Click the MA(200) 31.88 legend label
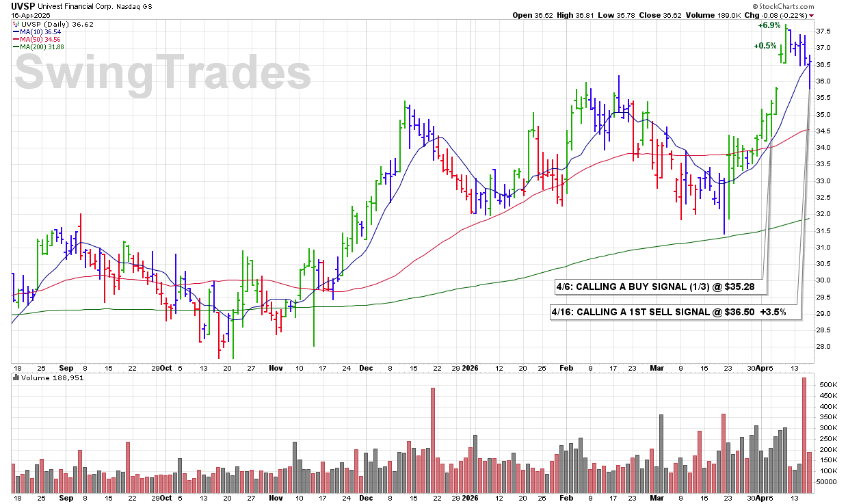The height and width of the screenshot is (504, 848). click(44, 47)
